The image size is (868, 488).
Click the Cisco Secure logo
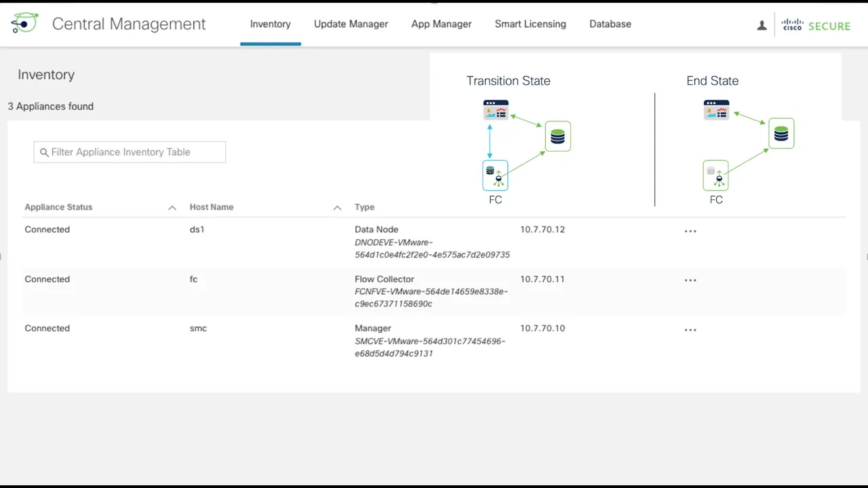[816, 25]
